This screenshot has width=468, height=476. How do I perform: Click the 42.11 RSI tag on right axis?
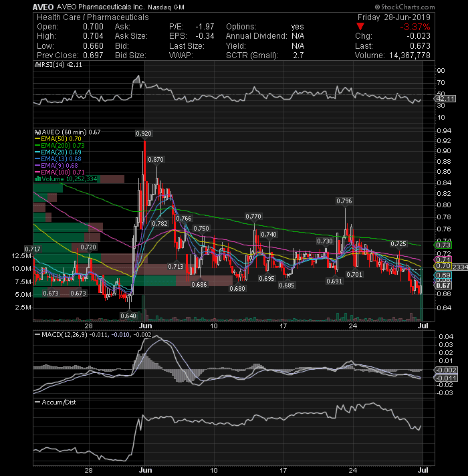click(445, 99)
